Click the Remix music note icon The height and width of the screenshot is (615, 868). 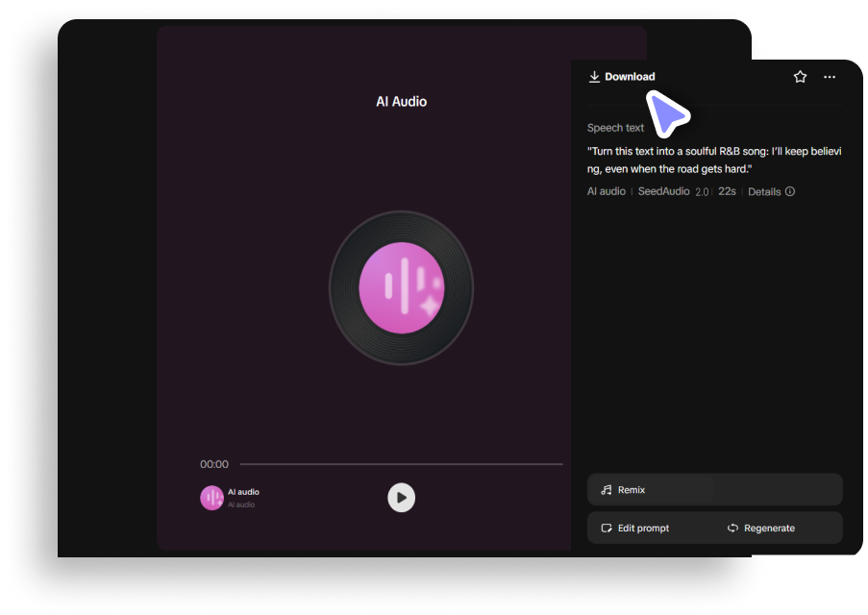coord(607,490)
